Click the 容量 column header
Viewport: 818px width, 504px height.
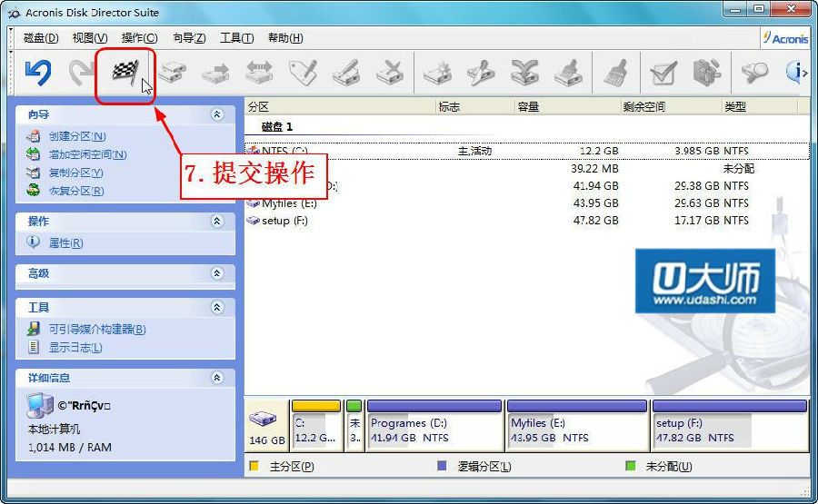529,107
